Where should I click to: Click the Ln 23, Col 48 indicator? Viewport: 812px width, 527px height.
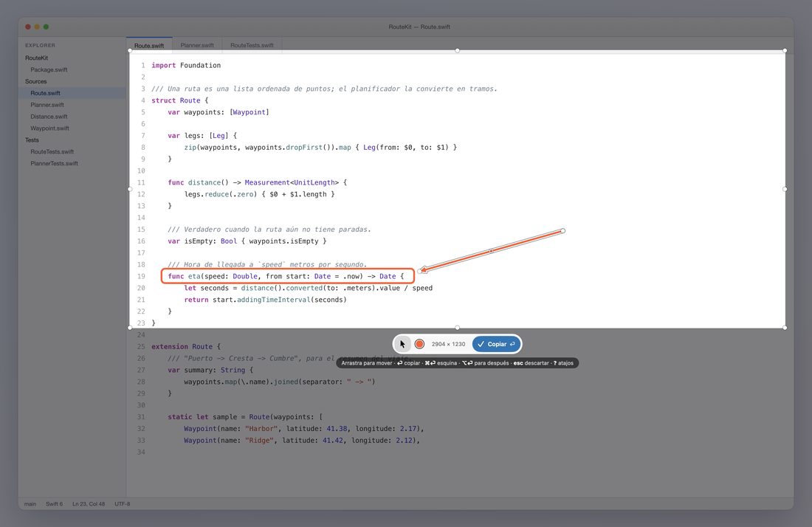click(89, 503)
